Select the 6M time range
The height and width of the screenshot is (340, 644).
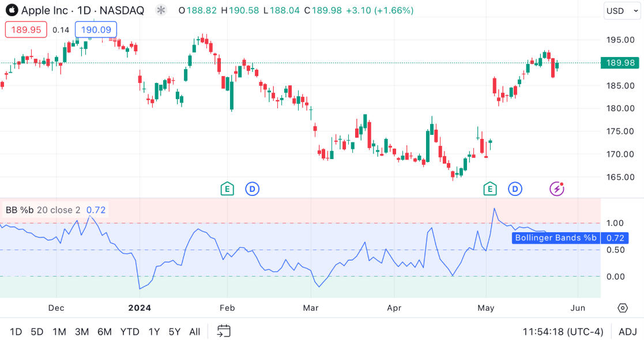pyautogui.click(x=104, y=332)
